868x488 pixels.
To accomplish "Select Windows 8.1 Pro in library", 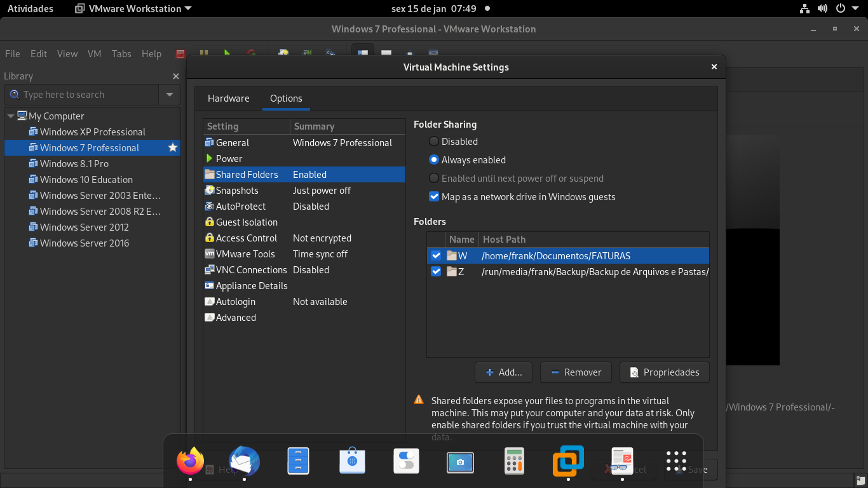I will click(92, 164).
